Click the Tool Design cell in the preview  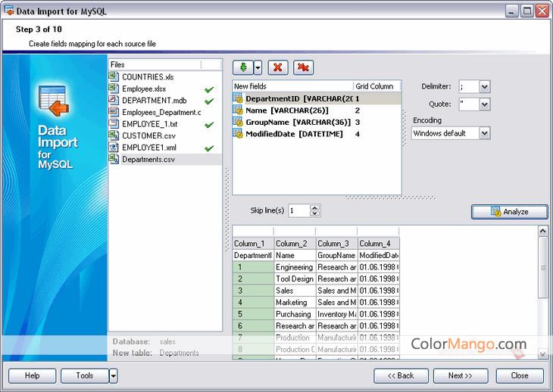[295, 278]
